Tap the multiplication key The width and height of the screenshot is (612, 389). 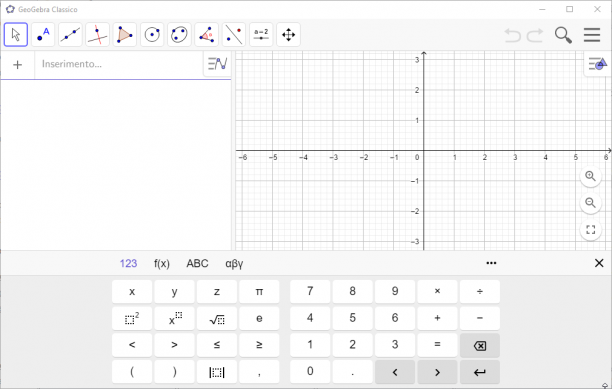point(437,291)
